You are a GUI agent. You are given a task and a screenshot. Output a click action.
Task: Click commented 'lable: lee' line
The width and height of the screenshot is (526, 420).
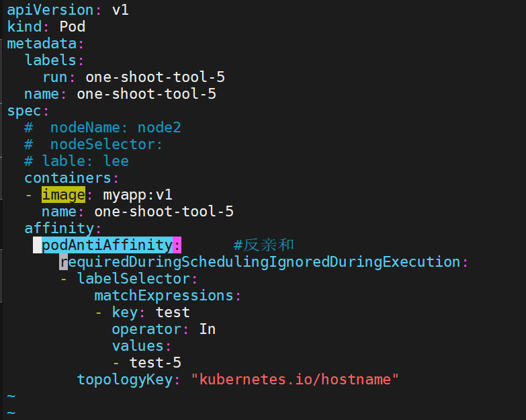coord(77,161)
